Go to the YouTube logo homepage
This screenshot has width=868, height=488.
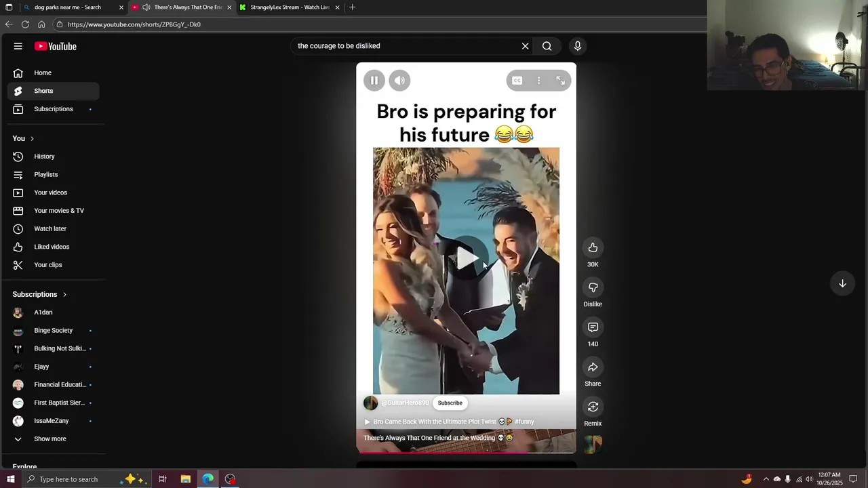(56, 46)
